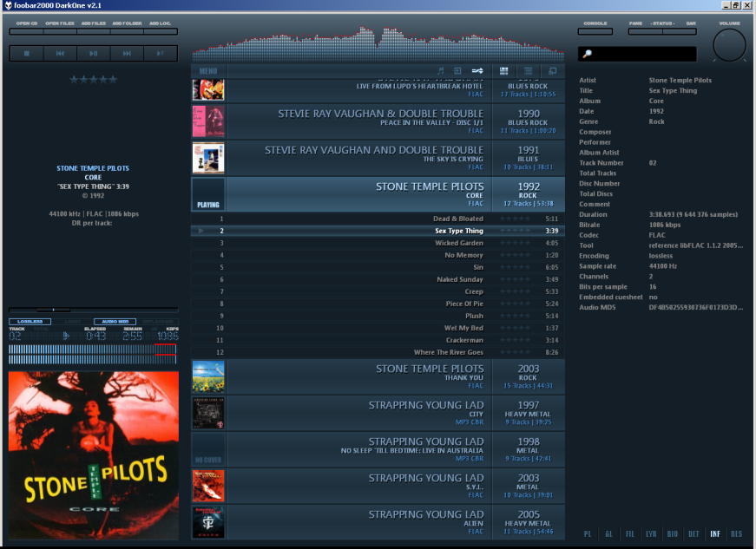
Task: Open the Console via its button
Action: pos(595,31)
